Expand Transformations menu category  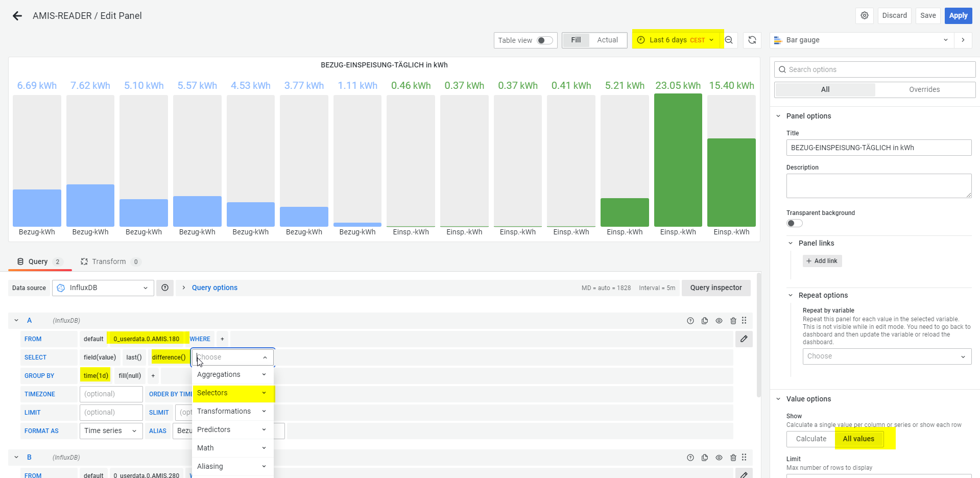click(233, 411)
